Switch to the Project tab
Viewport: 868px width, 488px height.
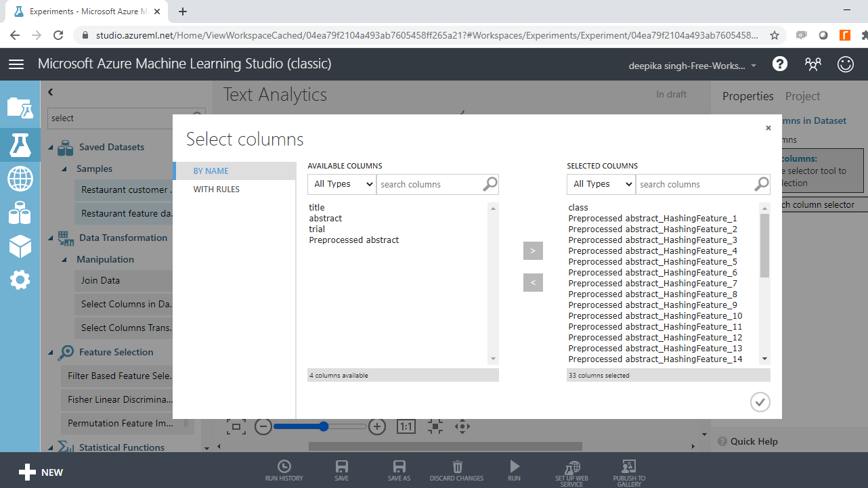(802, 96)
